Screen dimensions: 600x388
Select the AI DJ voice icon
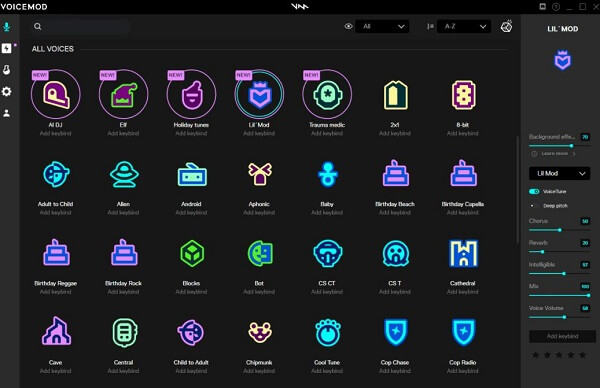(55, 94)
